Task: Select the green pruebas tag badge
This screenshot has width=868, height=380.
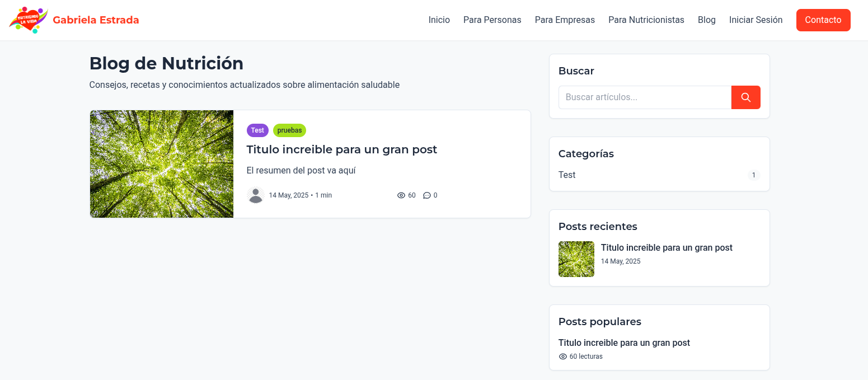Action: click(289, 130)
